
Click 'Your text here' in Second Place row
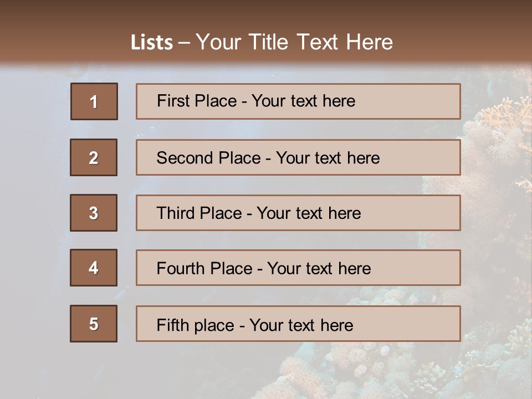click(328, 158)
